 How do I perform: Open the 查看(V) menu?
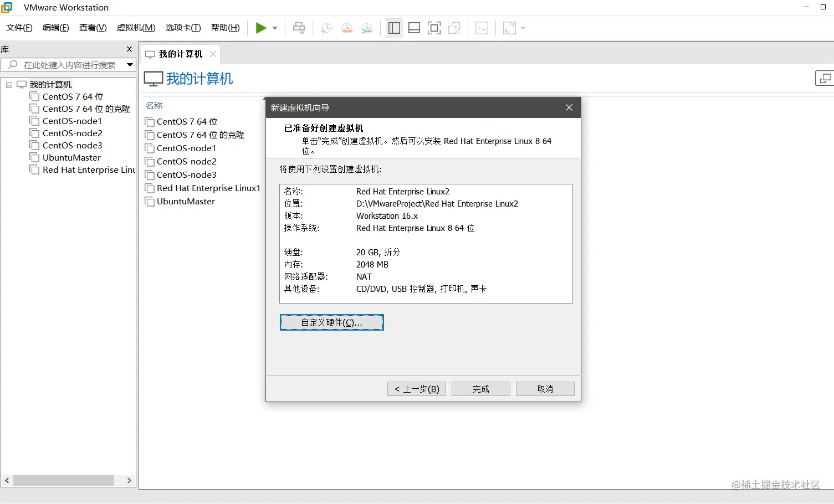pos(93,28)
